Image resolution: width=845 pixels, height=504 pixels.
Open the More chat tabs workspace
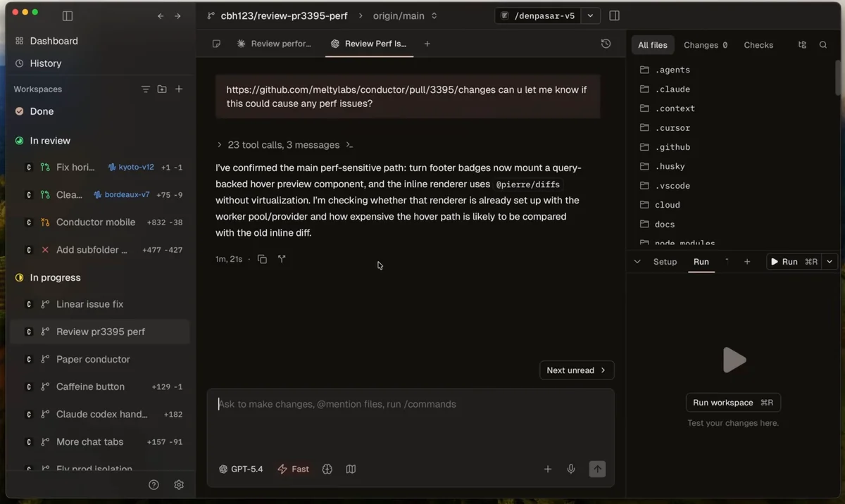[x=100, y=441]
